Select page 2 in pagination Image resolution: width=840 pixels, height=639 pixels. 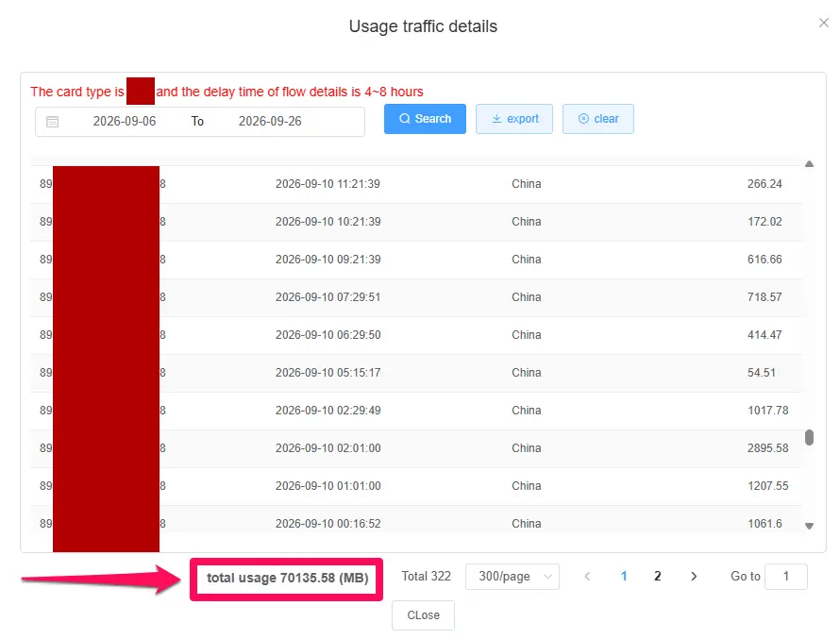click(x=657, y=577)
